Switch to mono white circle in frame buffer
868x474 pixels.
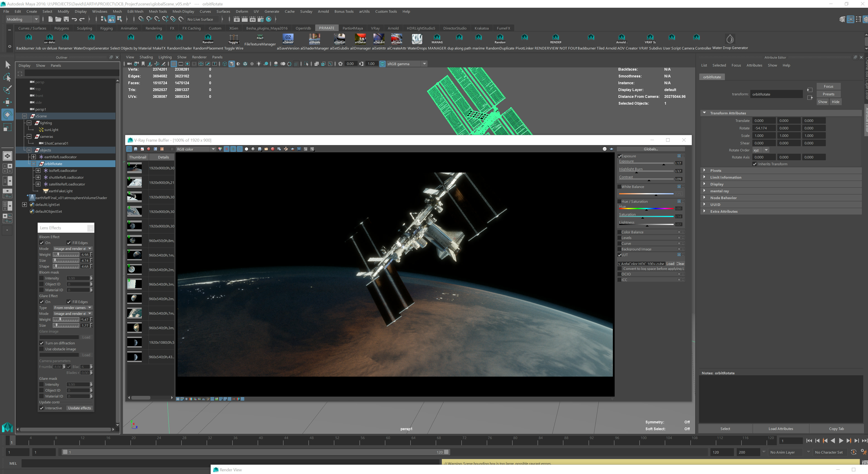(246, 149)
